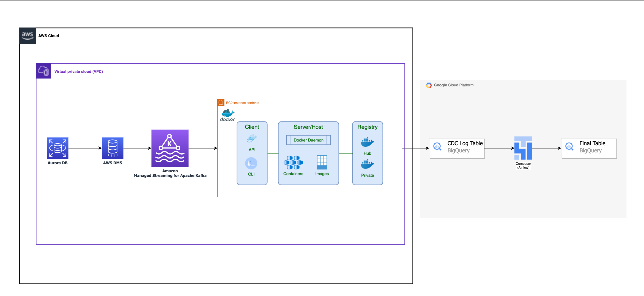Click the CLI terminal icon

click(x=251, y=163)
